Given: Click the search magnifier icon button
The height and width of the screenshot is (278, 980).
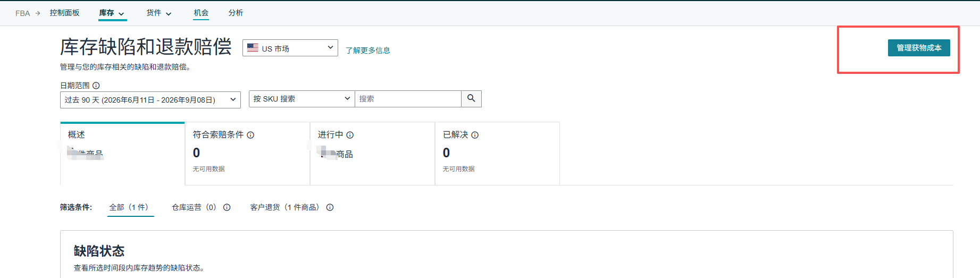Looking at the screenshot, I should [x=471, y=99].
